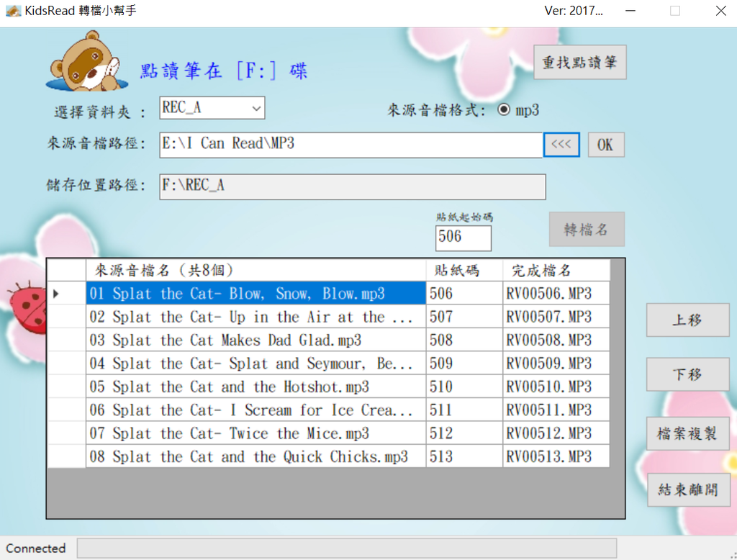
Task: Select row 06 Splat the Cat- I Scream
Action: tap(256, 410)
